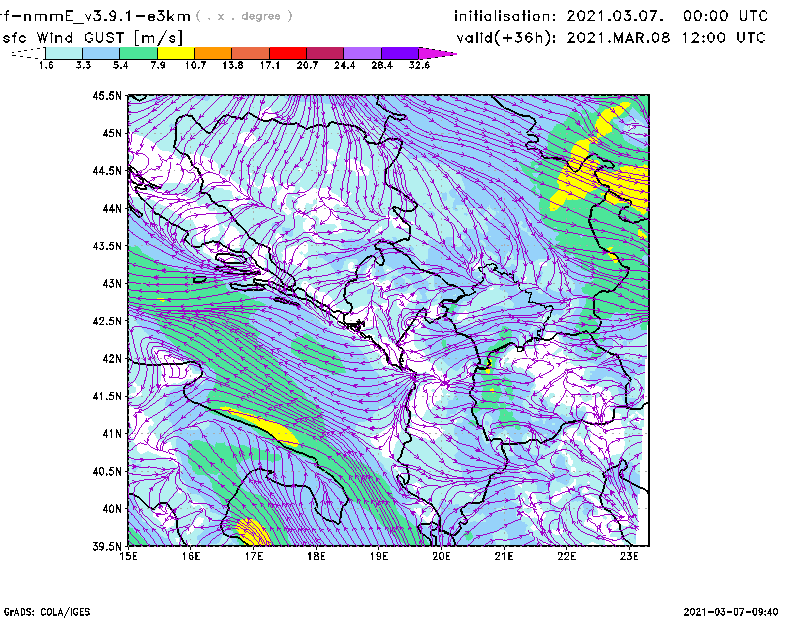Click the legend value 10.7
The image size is (800, 618).
click(195, 65)
